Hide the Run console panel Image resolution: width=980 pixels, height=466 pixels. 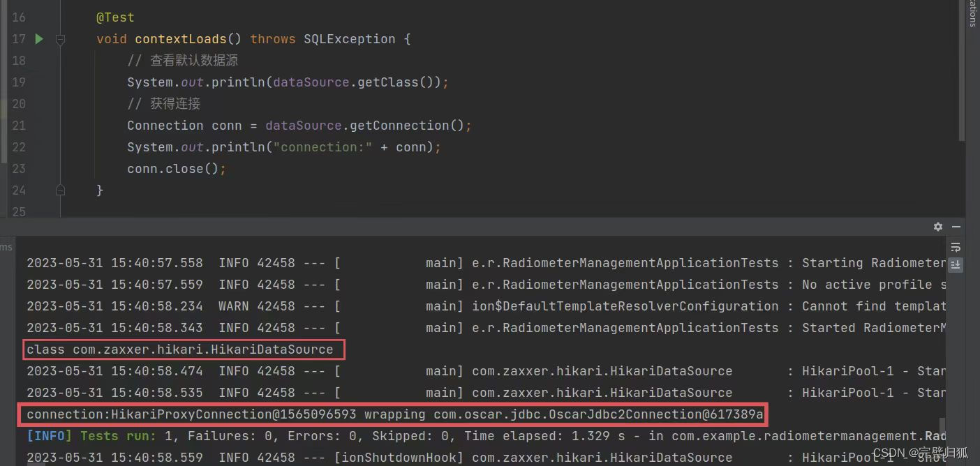956,227
